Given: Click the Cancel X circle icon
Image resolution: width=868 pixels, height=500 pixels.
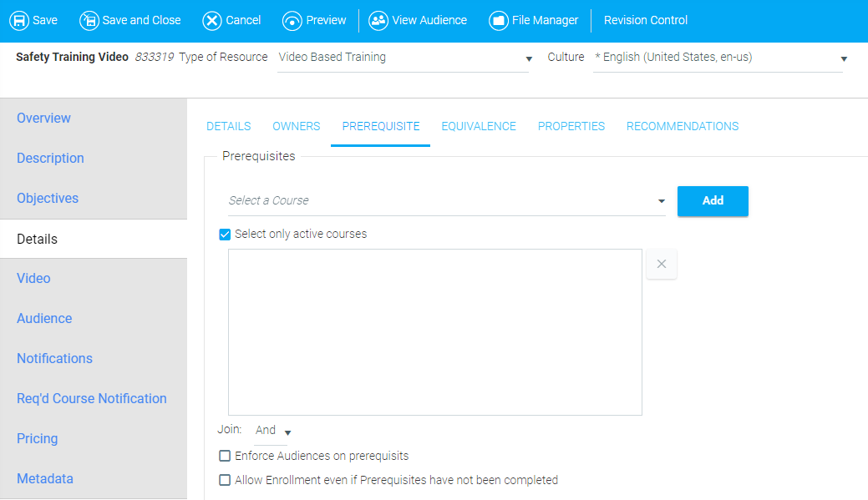Looking at the screenshot, I should [212, 20].
